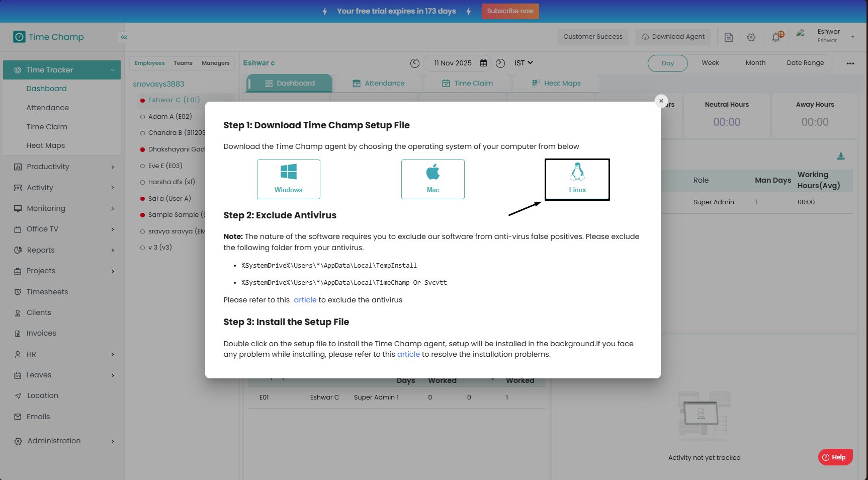Image resolution: width=868 pixels, height=480 pixels.
Task: Expand the Projects menu chevron
Action: 113,271
